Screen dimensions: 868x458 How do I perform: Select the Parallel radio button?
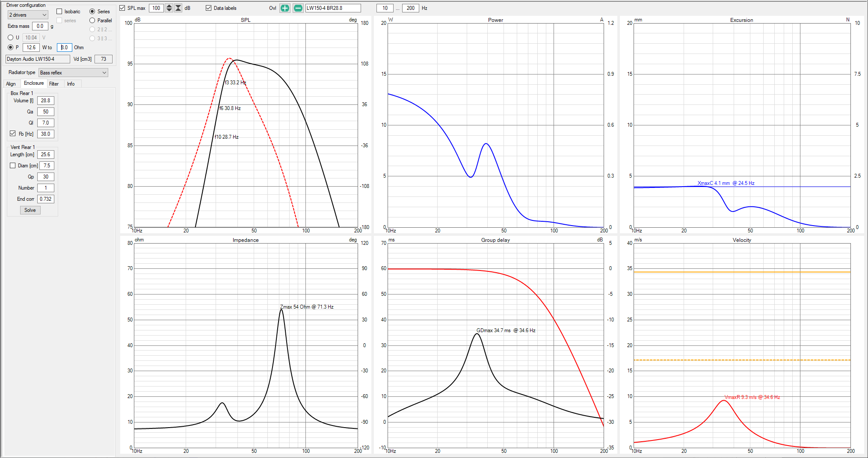tap(92, 21)
